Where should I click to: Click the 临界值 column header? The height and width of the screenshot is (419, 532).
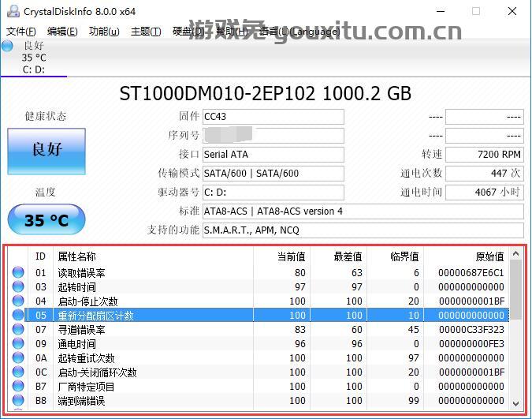395,256
